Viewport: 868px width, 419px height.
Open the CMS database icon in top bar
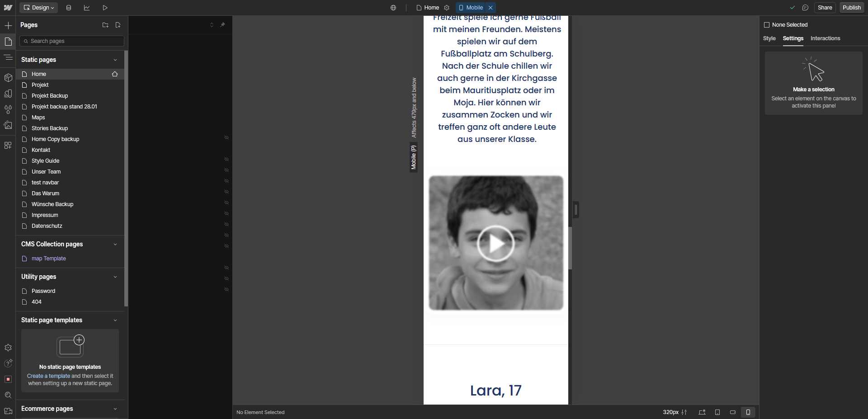pos(69,8)
